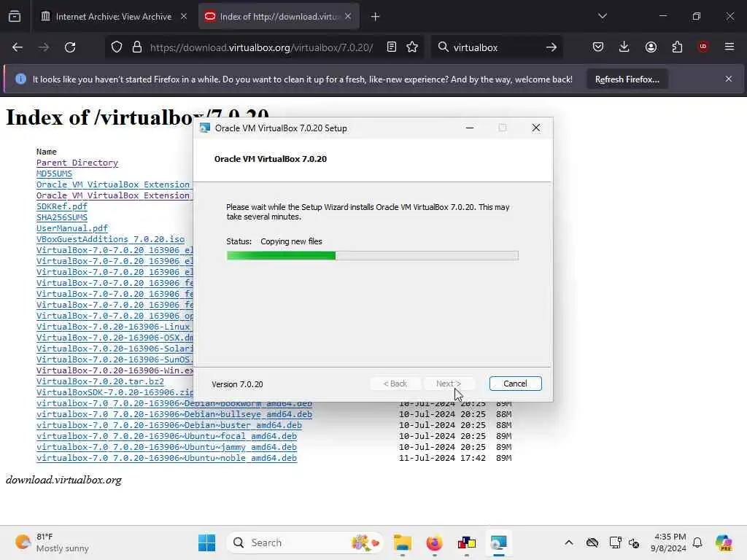Click the installation progress bar
Image resolution: width=747 pixels, height=560 pixels.
(x=372, y=256)
